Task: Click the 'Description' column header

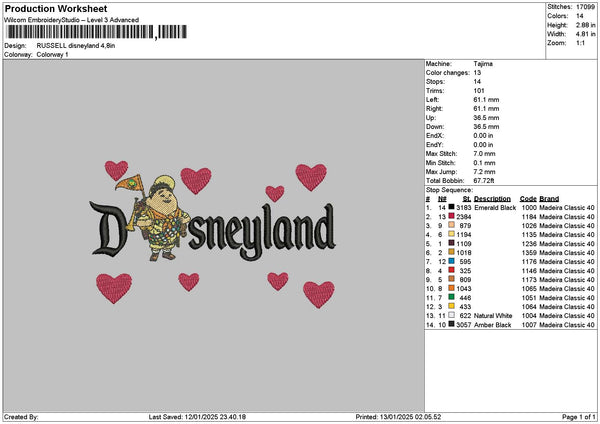Action: [x=492, y=199]
